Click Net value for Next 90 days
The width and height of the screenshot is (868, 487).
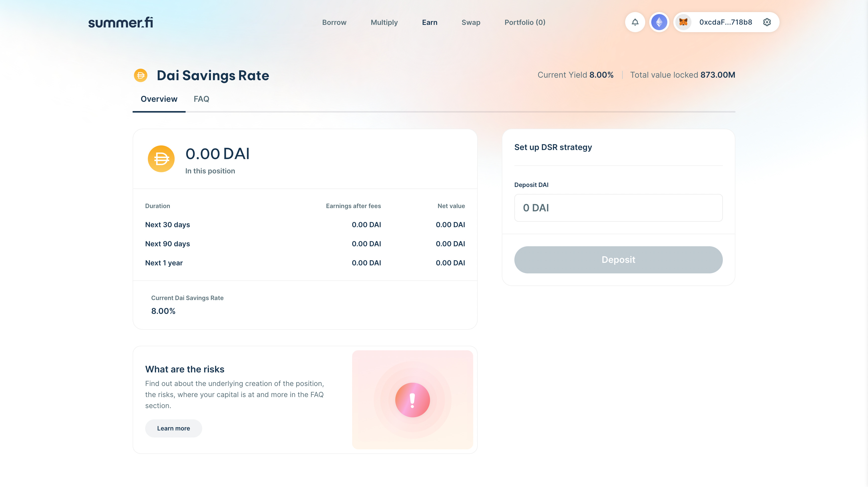pyautogui.click(x=450, y=244)
